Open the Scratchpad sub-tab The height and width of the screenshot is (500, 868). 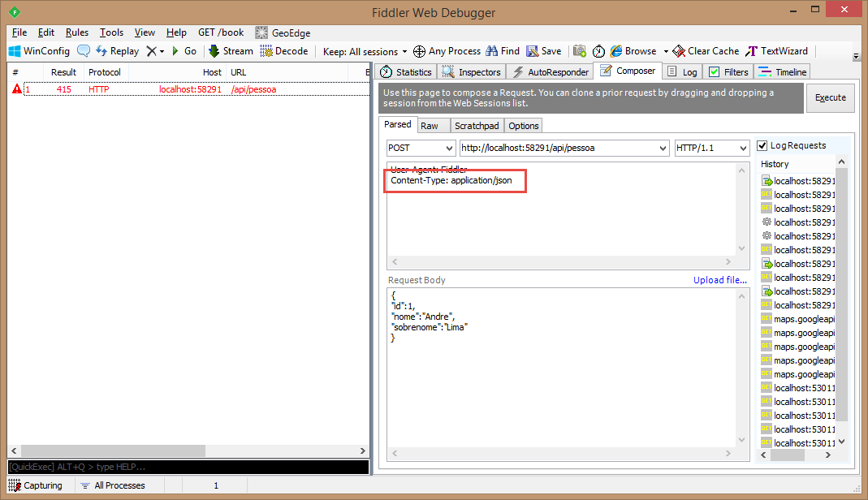point(477,126)
